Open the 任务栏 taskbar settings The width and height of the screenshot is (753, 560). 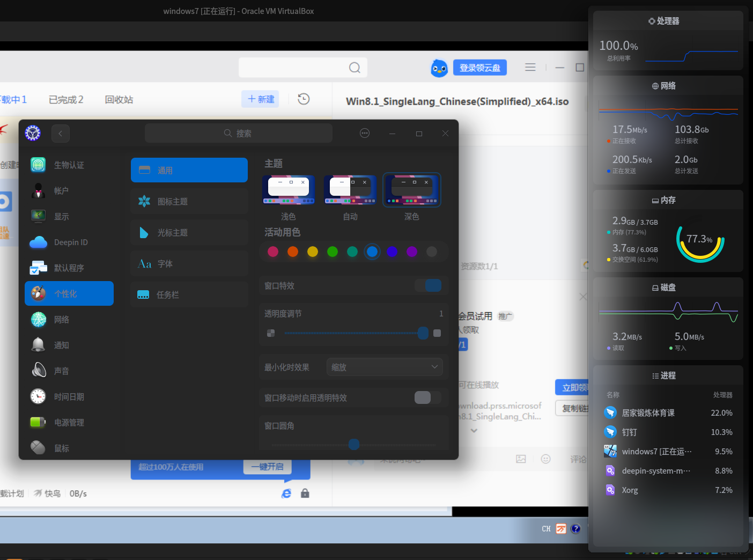(x=189, y=294)
